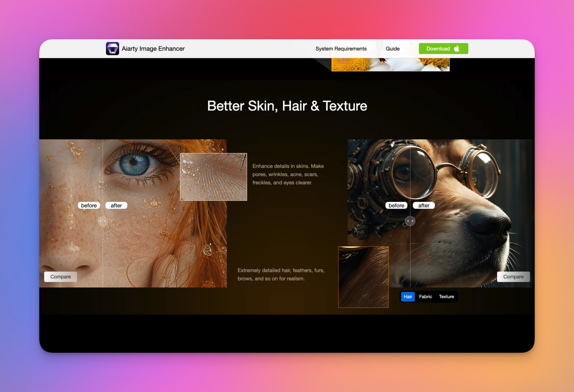
Task: Open the System Requirements page
Action: (341, 49)
